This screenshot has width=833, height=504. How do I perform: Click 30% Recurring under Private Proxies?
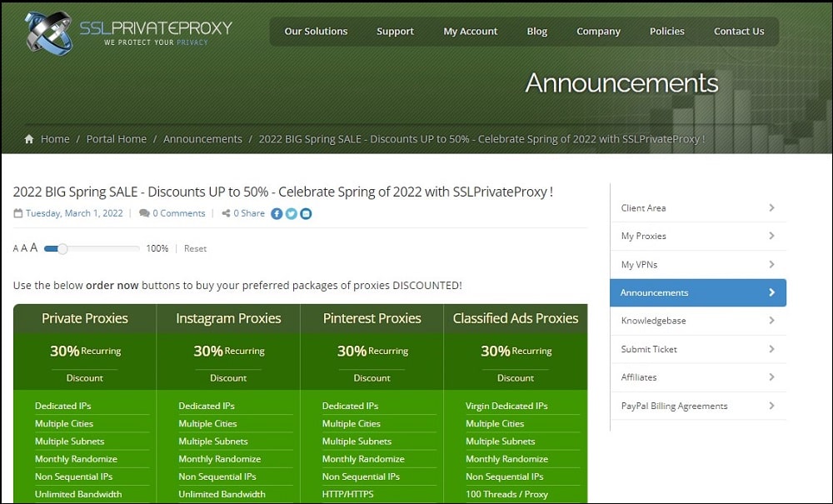pyautogui.click(x=85, y=351)
